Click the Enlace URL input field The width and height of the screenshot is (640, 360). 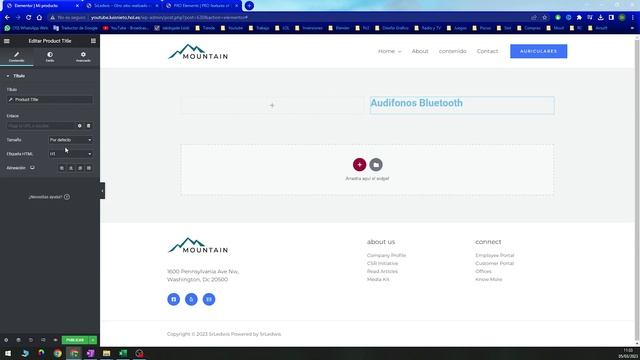(41, 126)
